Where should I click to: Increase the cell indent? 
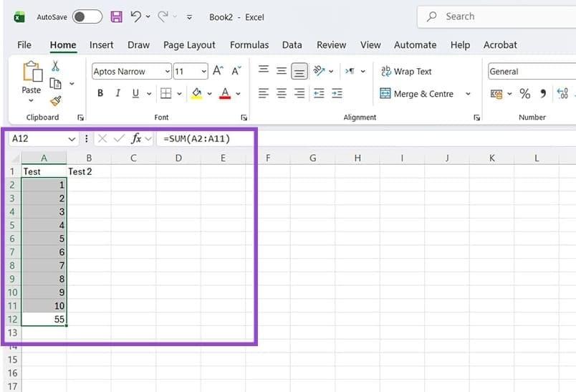pos(337,93)
